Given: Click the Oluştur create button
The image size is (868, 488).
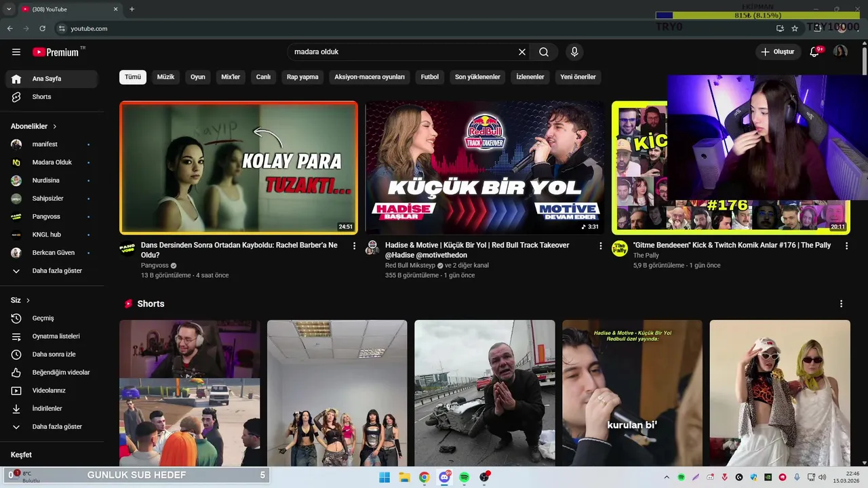Looking at the screenshot, I should click(777, 52).
